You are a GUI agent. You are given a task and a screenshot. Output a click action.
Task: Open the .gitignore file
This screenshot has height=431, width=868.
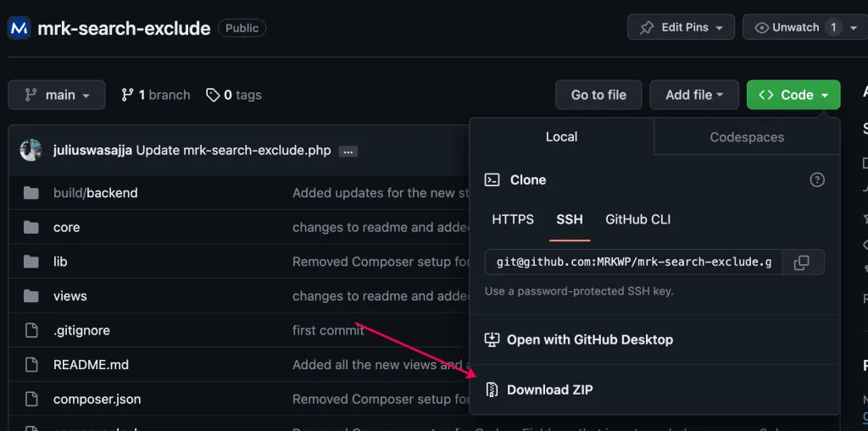click(81, 330)
